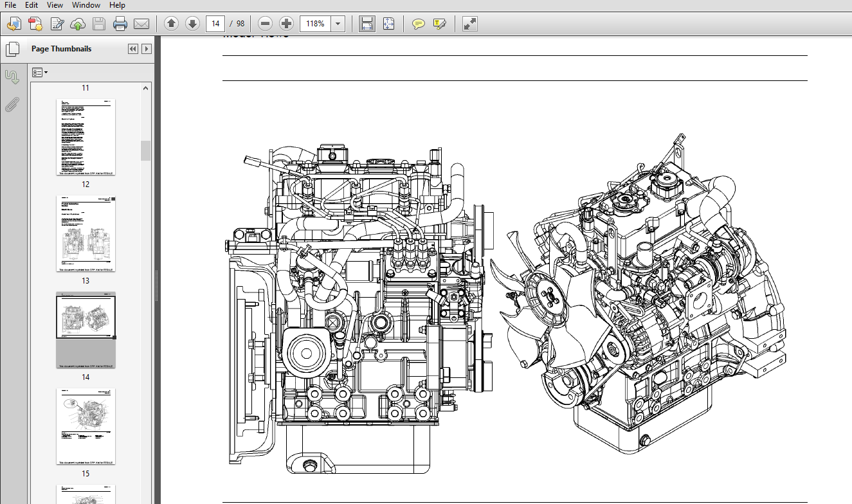The height and width of the screenshot is (504, 852).
Task: Select the highlighted page 14 thumbnail
Action: [x=86, y=330]
